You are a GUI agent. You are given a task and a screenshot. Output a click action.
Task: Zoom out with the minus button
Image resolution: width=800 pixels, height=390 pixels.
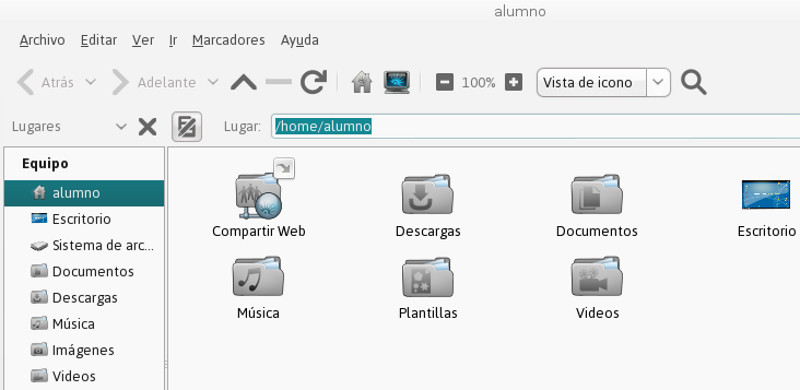coord(445,82)
